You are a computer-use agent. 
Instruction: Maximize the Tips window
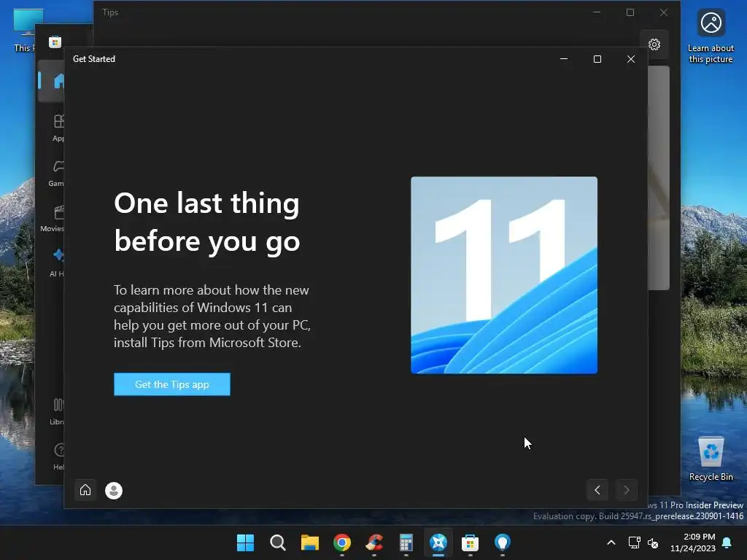(x=630, y=12)
